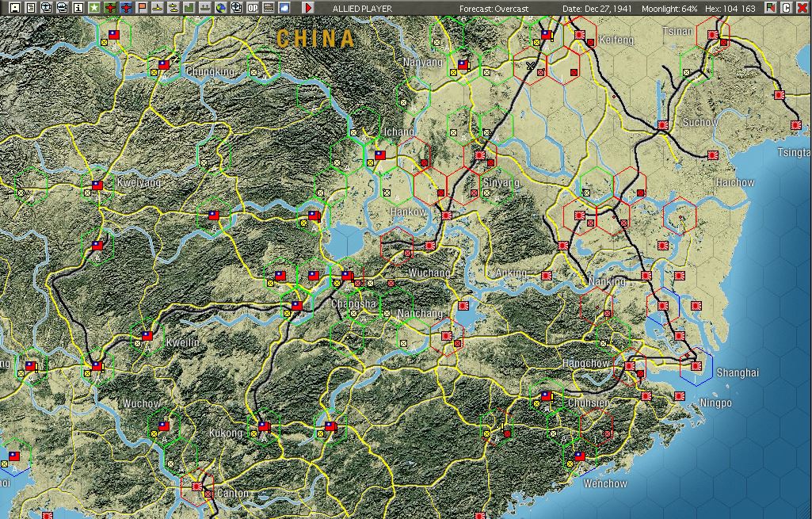Select Chinese flag unit above Chuhsien
This screenshot has height=519, width=812.
point(547,395)
